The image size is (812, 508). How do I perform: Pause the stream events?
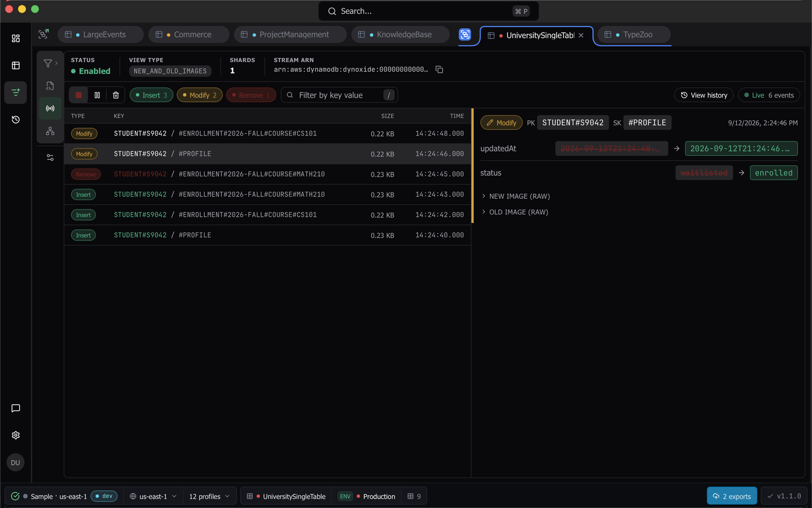tap(97, 95)
